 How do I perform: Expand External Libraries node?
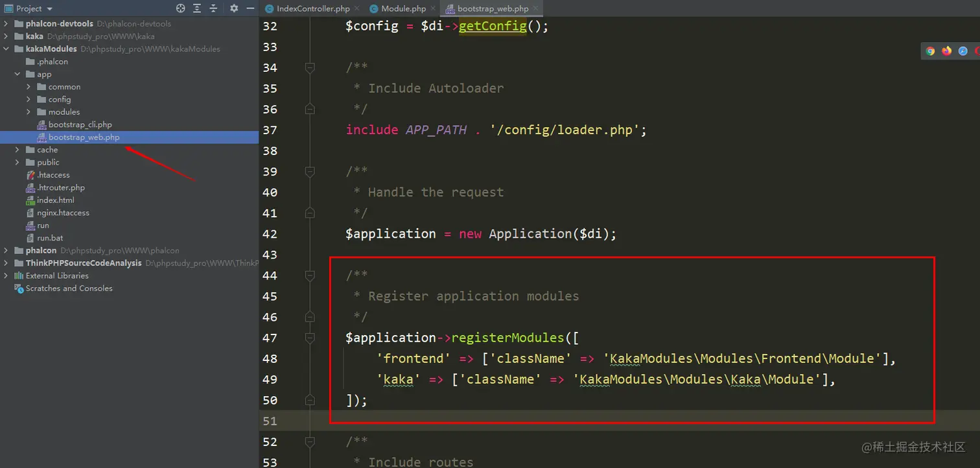pyautogui.click(x=6, y=275)
